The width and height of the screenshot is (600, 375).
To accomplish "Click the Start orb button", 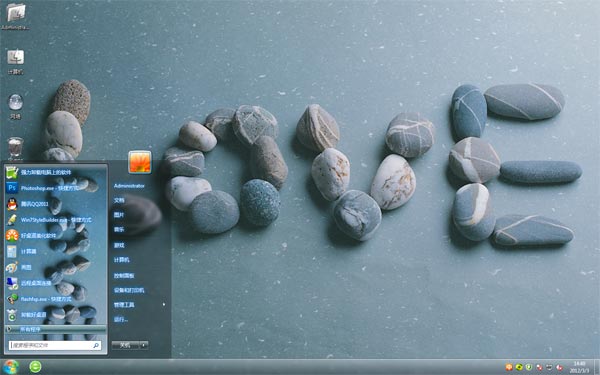I will coord(10,367).
